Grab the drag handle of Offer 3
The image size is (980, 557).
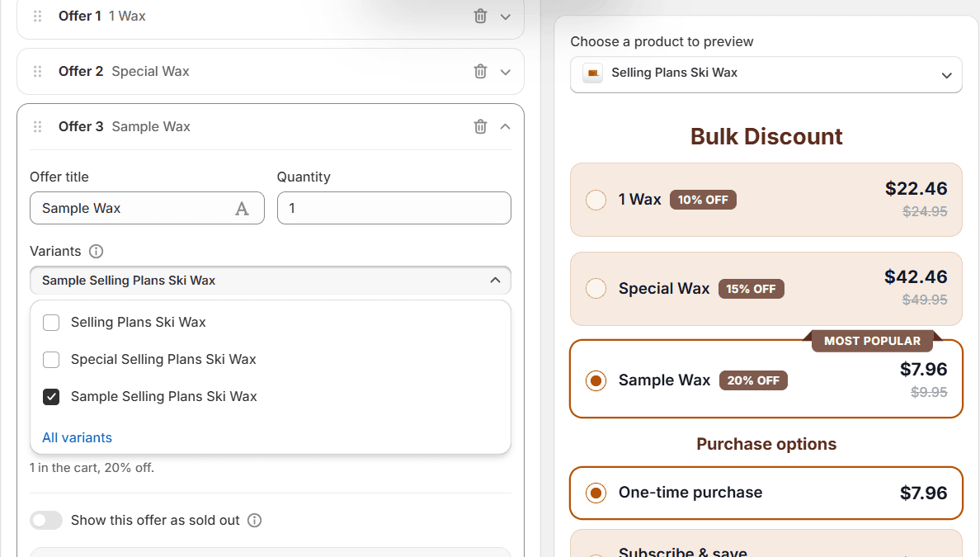[37, 126]
